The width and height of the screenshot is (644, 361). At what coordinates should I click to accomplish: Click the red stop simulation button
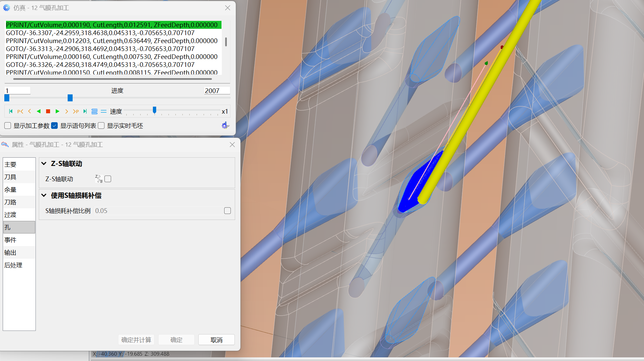click(48, 111)
